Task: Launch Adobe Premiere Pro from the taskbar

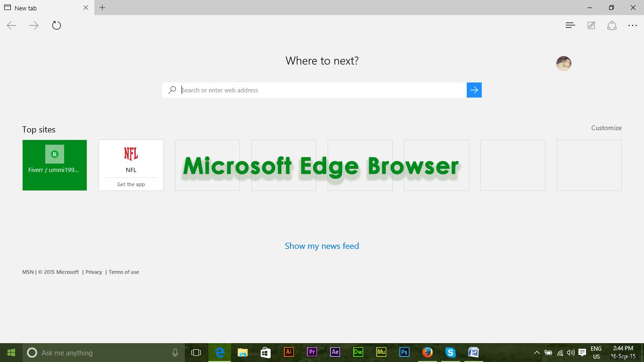Action: (312, 352)
